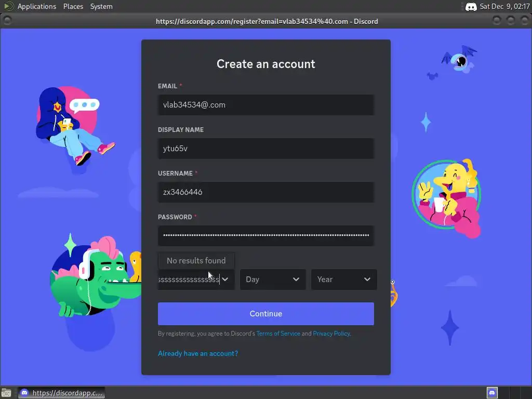Click the Discord taskbar window button
Image resolution: width=532 pixels, height=399 pixels.
[x=61, y=393]
